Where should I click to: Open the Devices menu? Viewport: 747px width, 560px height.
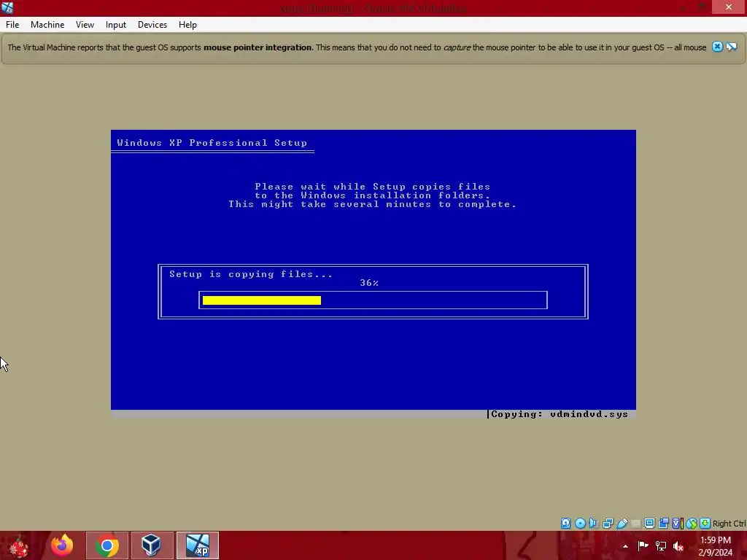pyautogui.click(x=152, y=25)
